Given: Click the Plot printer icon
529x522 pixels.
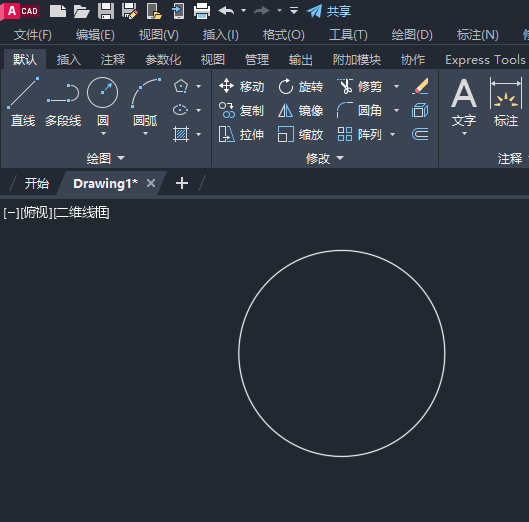Looking at the screenshot, I should point(202,11).
